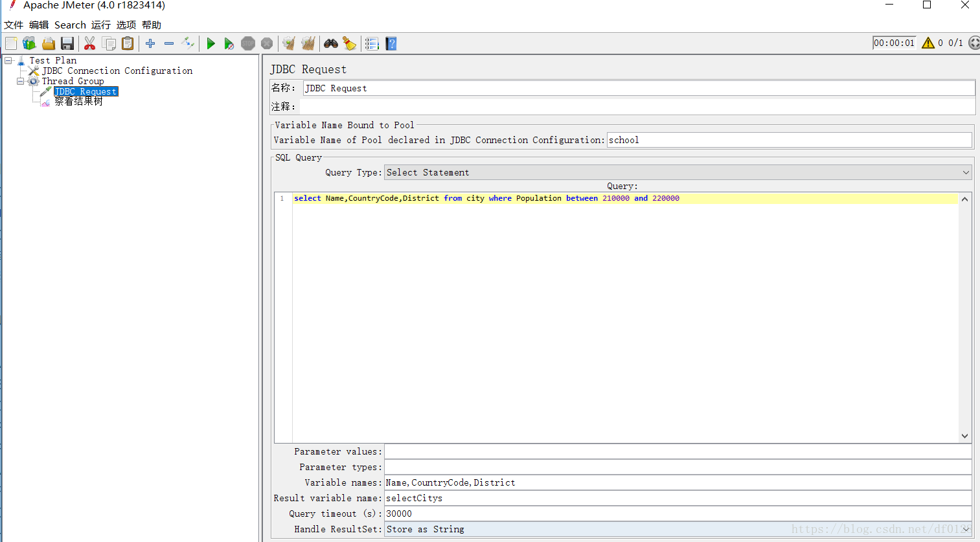Screen dimensions: 980x542
Task: Open the 帮助 menu
Action: (152, 25)
